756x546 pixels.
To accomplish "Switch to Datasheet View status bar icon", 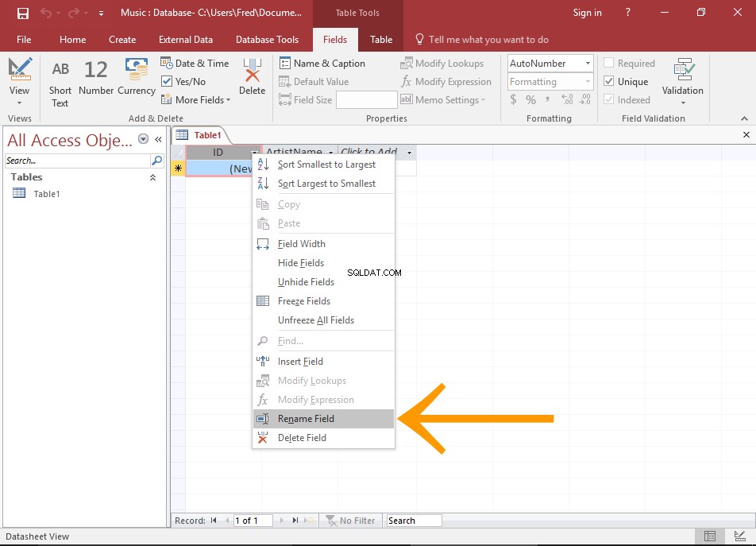I will [x=710, y=536].
